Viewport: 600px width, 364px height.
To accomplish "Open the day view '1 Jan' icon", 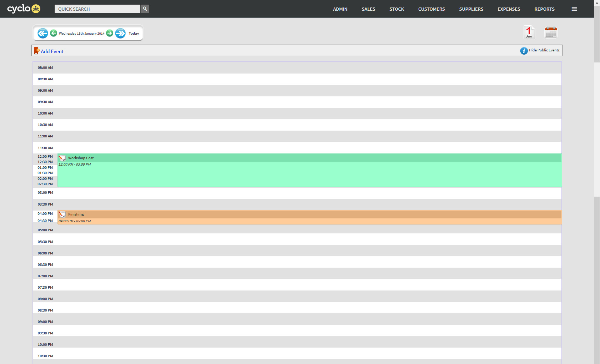I will click(x=529, y=32).
